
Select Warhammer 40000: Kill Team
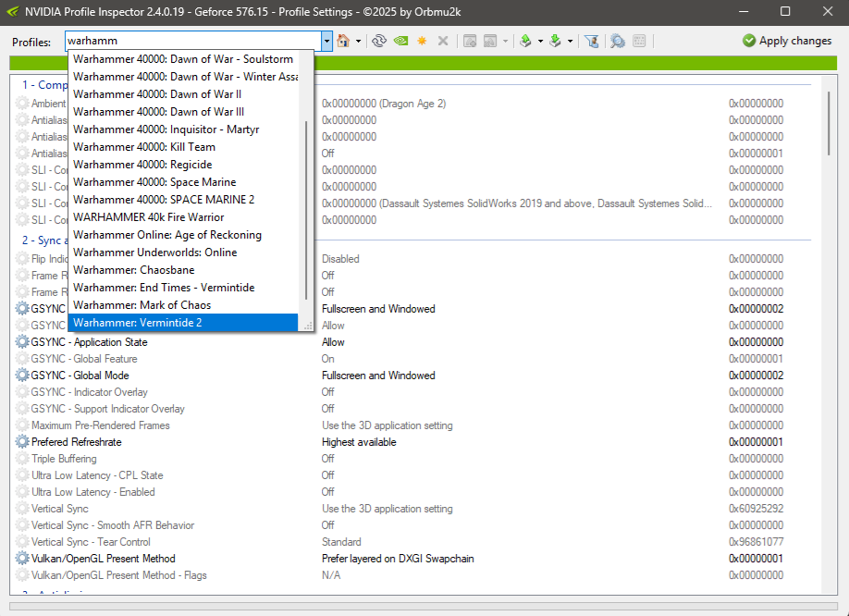183,147
